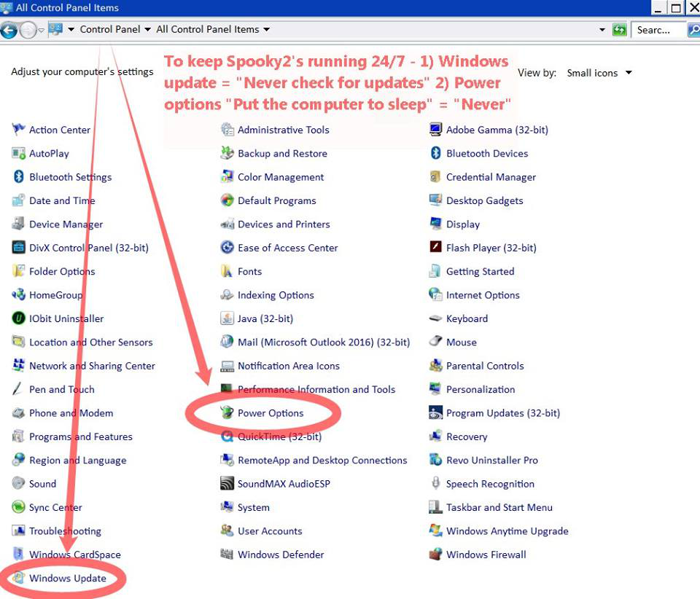Open the Administrative Tools icon
The image size is (700, 599).
coord(227,130)
